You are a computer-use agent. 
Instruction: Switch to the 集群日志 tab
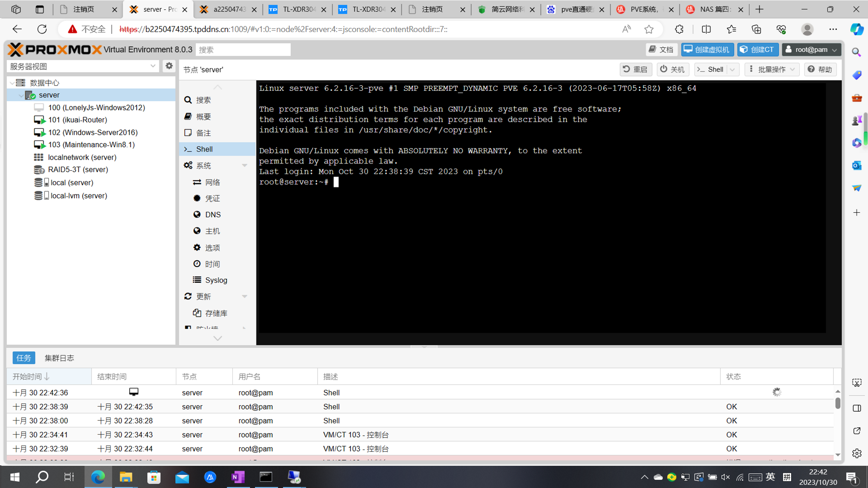point(59,358)
